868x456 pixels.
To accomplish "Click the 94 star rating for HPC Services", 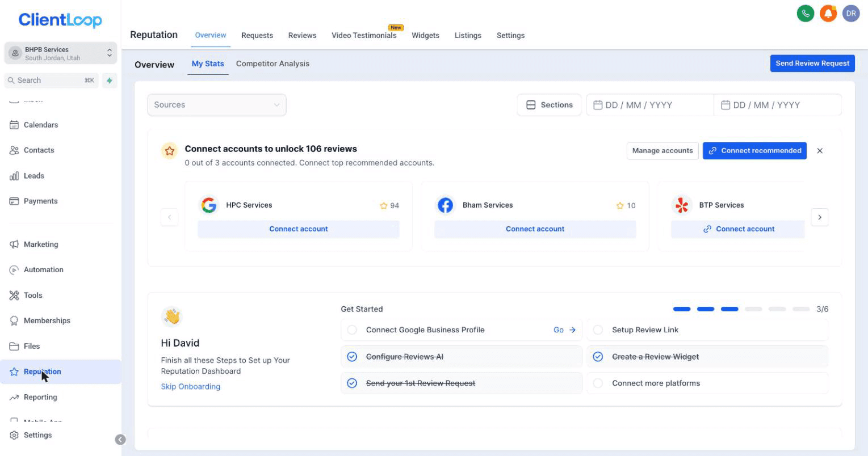I will coord(389,206).
